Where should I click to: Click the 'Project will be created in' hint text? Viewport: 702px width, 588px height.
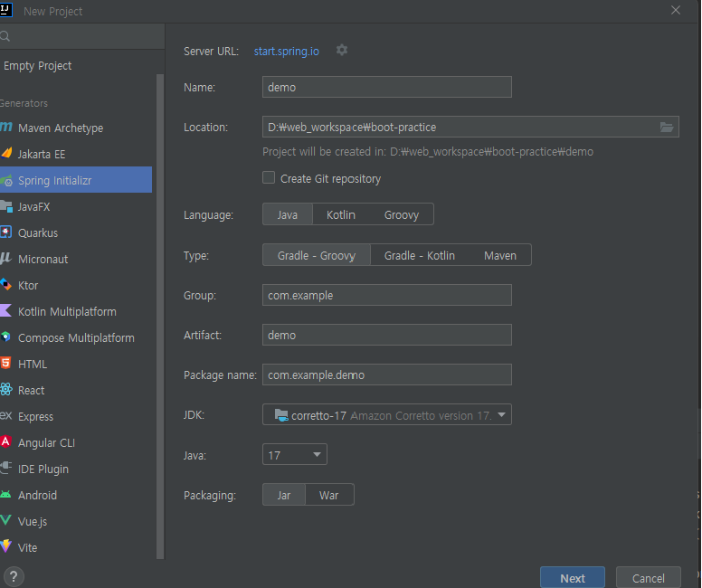[x=428, y=152]
